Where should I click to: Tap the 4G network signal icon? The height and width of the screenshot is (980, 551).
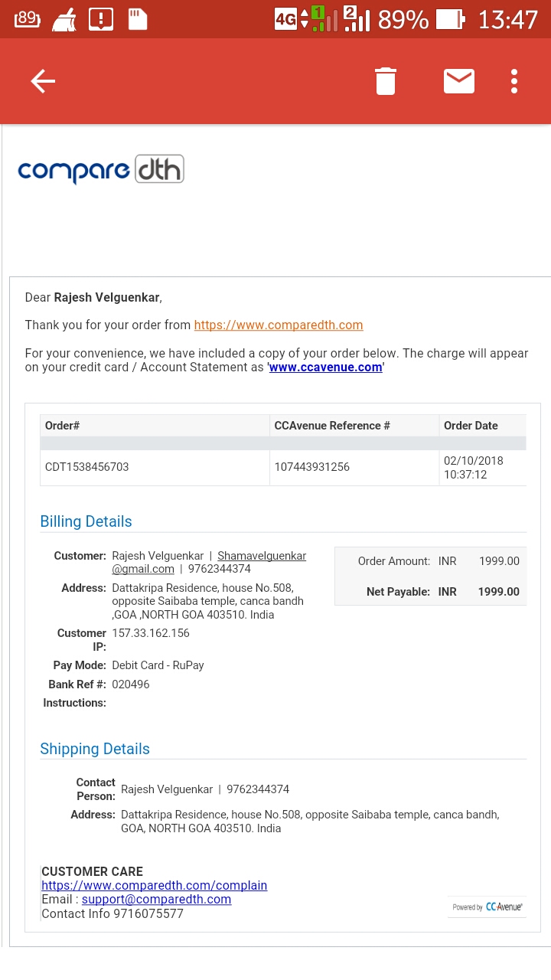click(x=286, y=19)
